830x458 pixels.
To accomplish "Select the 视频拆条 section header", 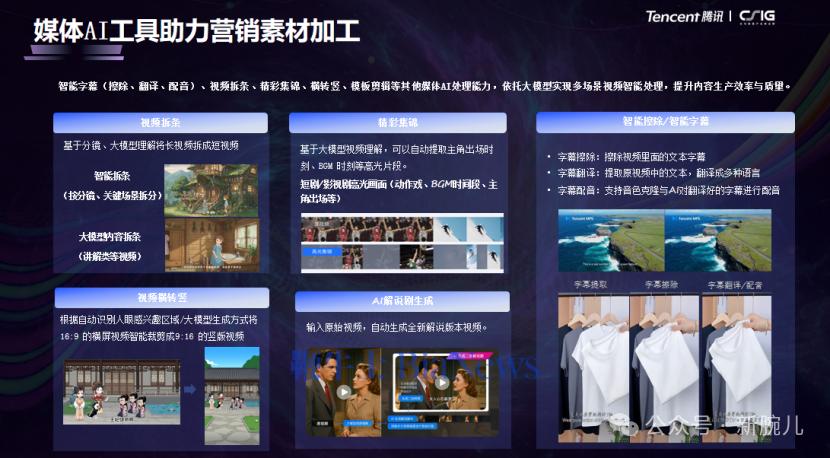I will pyautogui.click(x=160, y=123).
